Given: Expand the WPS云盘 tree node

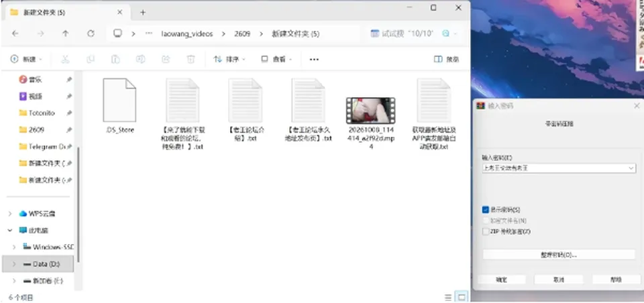Looking at the screenshot, I should [x=10, y=213].
